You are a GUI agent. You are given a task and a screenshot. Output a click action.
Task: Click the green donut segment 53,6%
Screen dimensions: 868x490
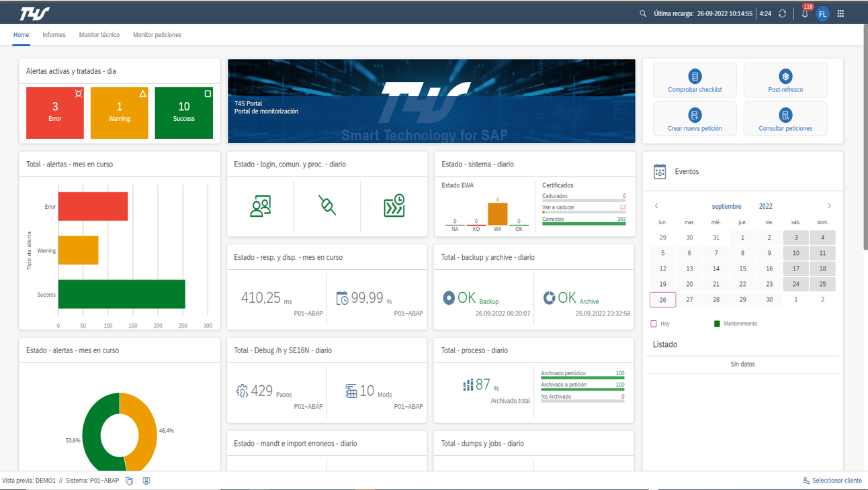93,436
